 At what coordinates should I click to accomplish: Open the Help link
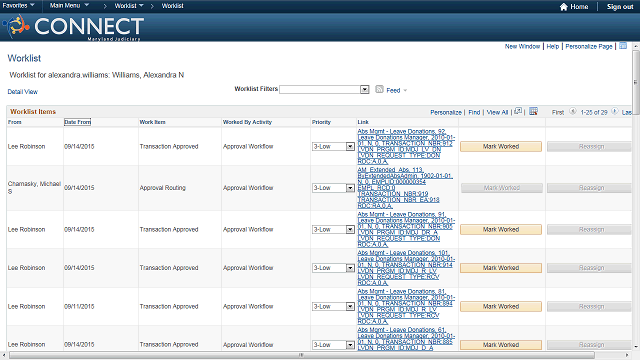tap(553, 47)
